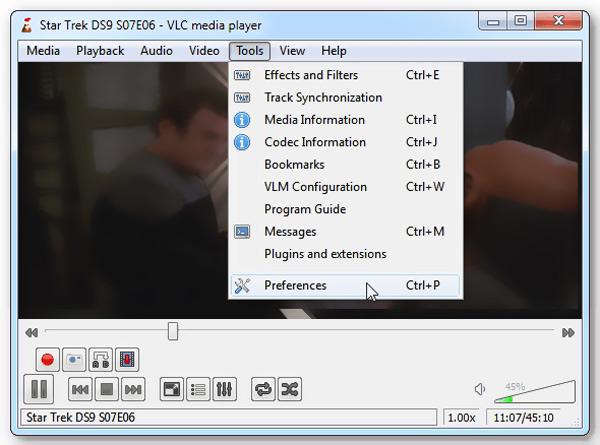Screen dimensions: 600x445
Task: Click the Media Information info icon
Action: [242, 120]
